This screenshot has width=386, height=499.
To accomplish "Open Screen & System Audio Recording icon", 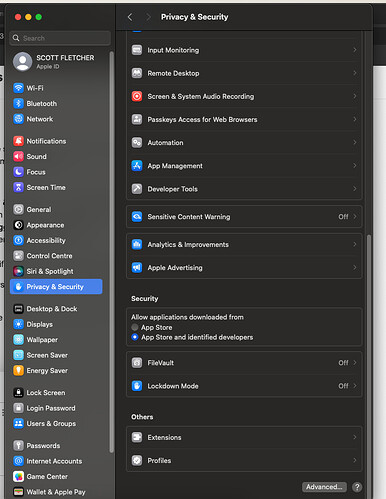I will 137,96.
